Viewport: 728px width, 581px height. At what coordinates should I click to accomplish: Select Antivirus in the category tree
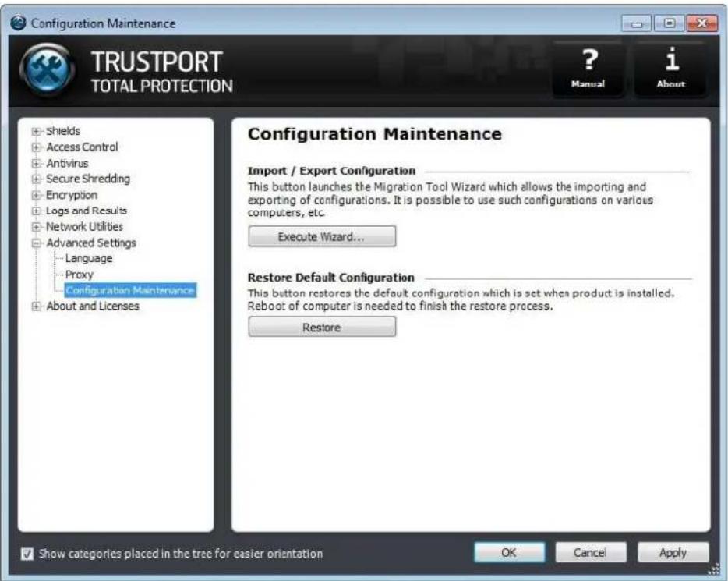pyautogui.click(x=67, y=163)
